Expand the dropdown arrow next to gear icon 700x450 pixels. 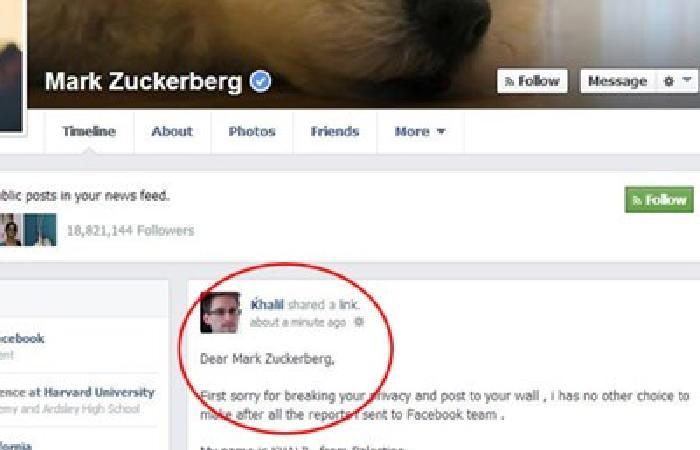[687, 80]
